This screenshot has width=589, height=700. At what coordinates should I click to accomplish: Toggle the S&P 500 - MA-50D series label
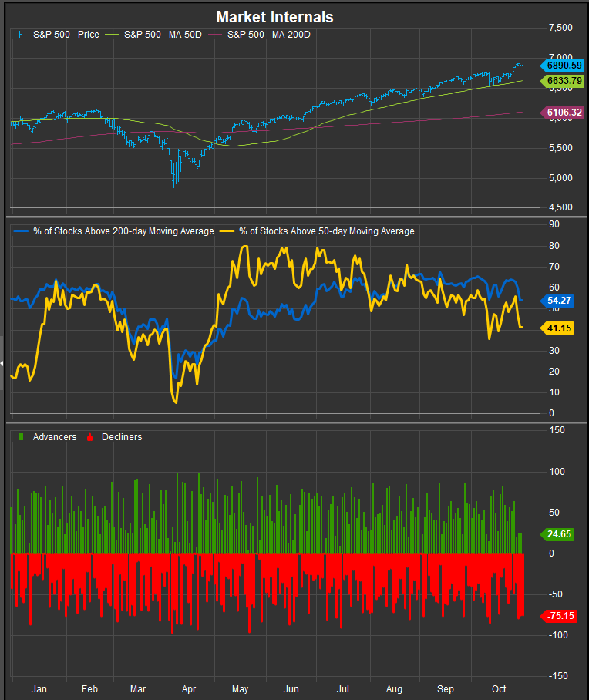(163, 35)
